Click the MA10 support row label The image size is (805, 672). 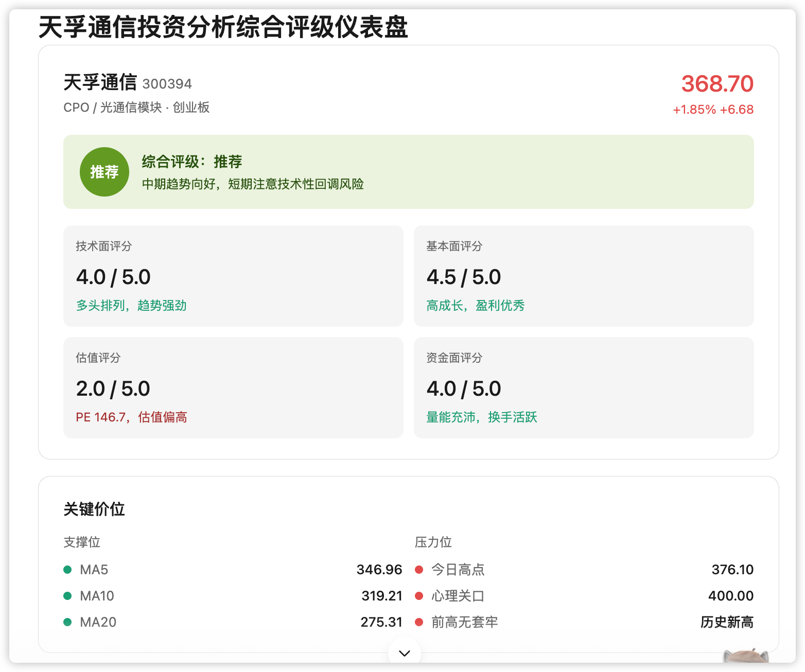pos(97,596)
